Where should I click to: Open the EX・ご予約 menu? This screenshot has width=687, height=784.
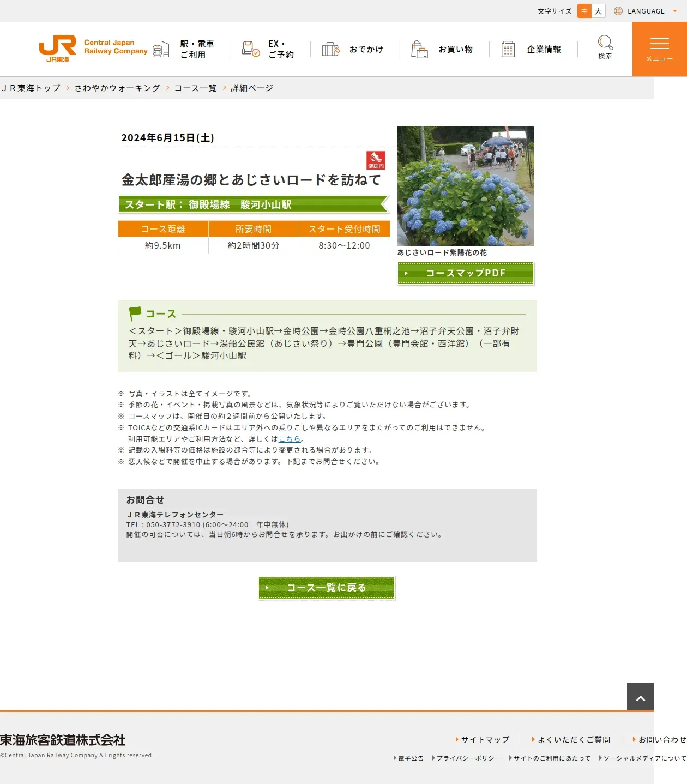pyautogui.click(x=281, y=49)
